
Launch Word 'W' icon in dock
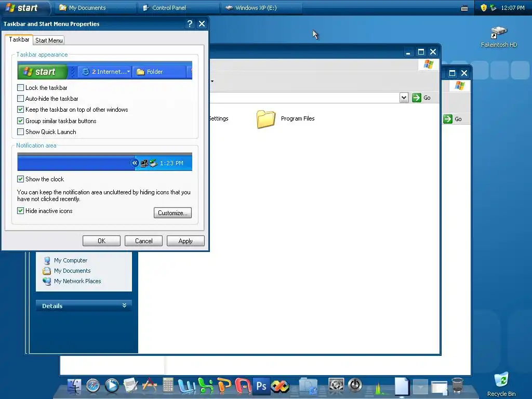(187, 386)
